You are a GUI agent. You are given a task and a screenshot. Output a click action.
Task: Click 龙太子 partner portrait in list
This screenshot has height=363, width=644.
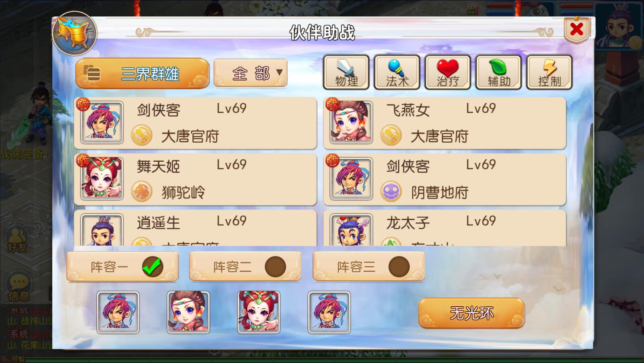click(351, 230)
